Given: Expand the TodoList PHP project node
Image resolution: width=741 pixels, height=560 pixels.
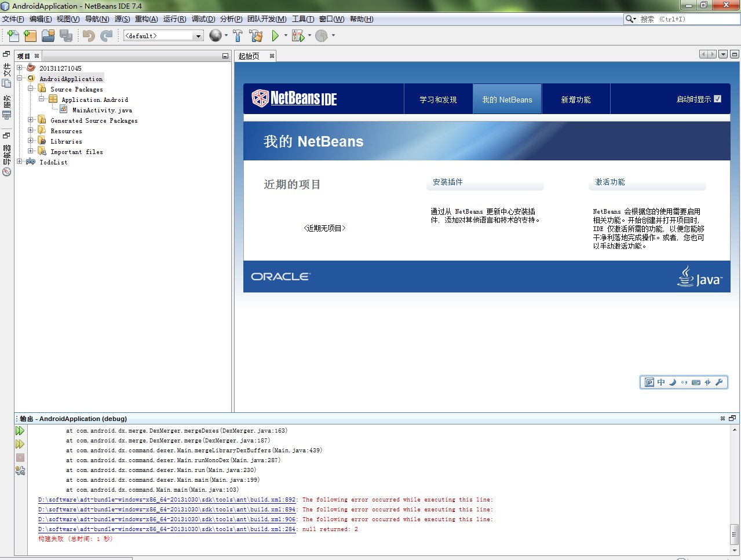Looking at the screenshot, I should click(20, 162).
